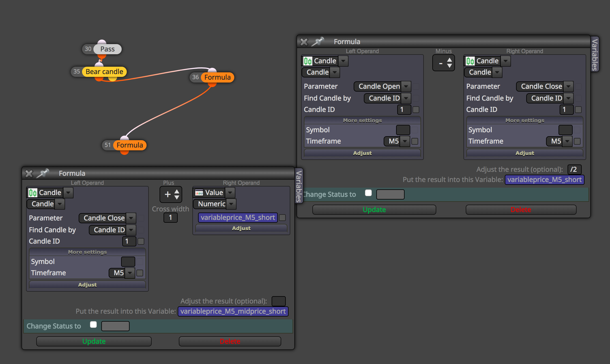The image size is (610, 364).
Task: Click the candle icon in top Right Operand
Action: [x=470, y=61]
